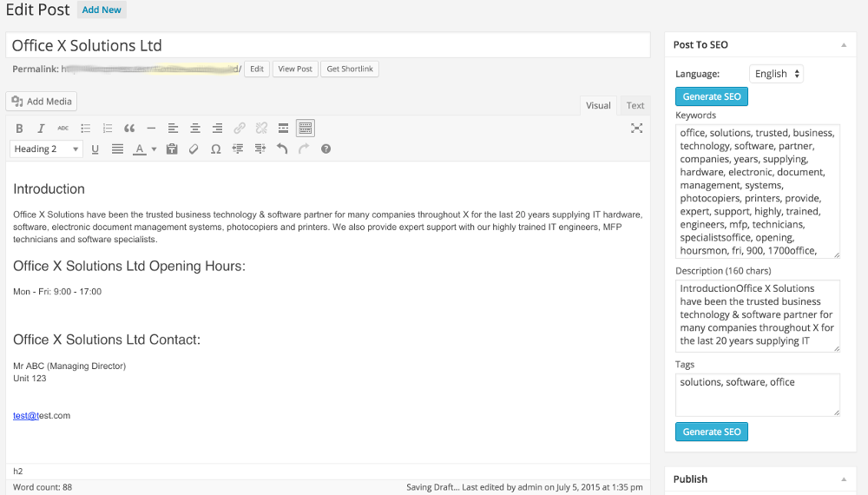Click View Post button
Screen dimensions: 868x495
click(x=295, y=69)
